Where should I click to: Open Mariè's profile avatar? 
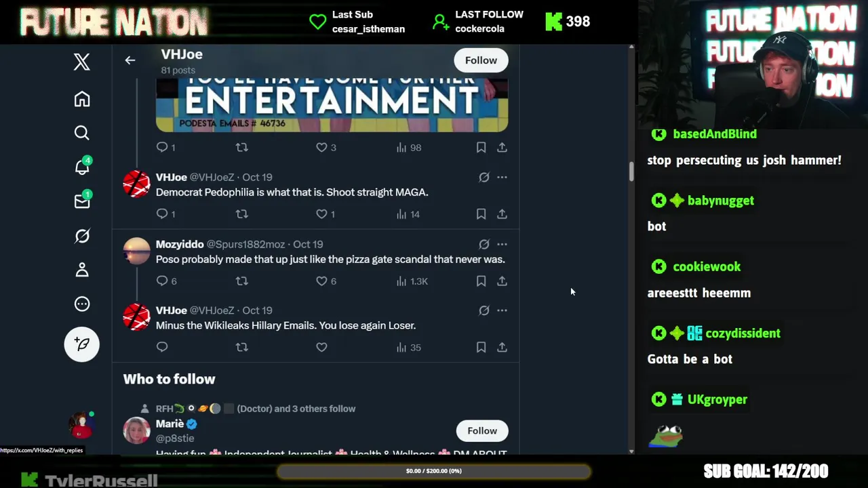pyautogui.click(x=136, y=430)
